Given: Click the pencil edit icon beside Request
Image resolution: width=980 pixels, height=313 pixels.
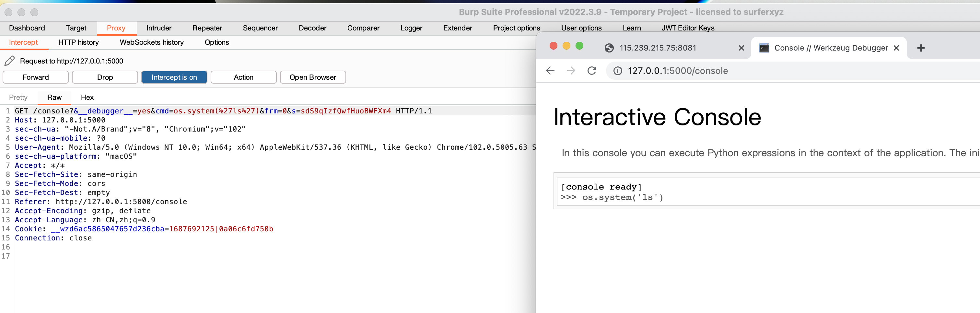Looking at the screenshot, I should click(x=9, y=61).
